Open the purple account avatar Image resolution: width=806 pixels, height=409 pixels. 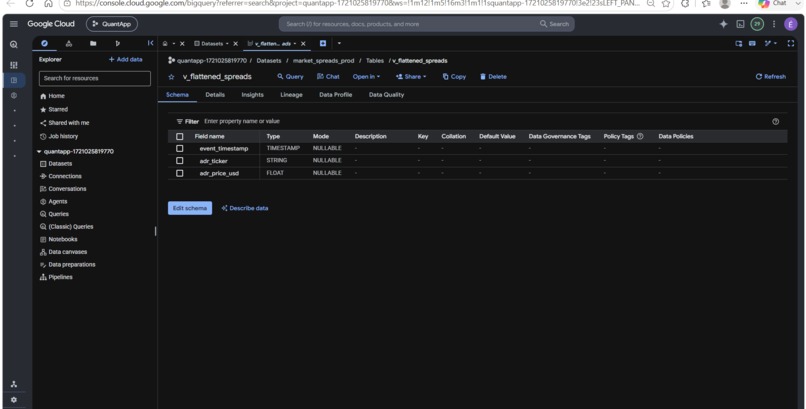pos(791,24)
